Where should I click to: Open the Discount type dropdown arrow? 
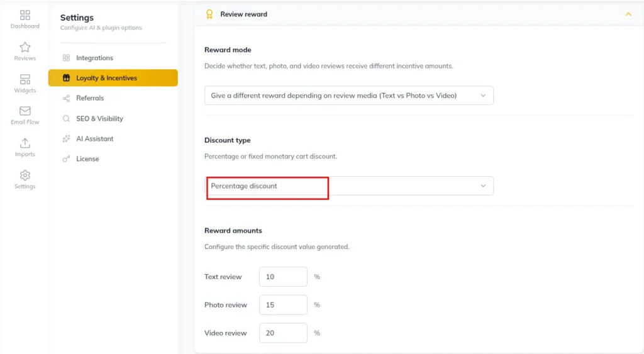483,186
